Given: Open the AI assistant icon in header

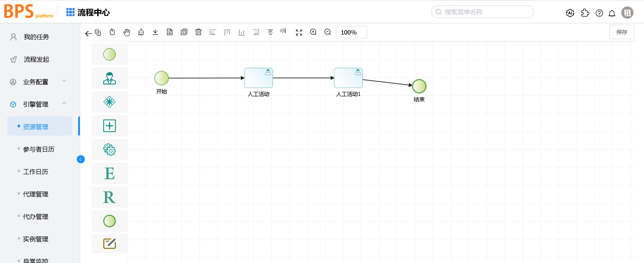Looking at the screenshot, I should [x=570, y=13].
